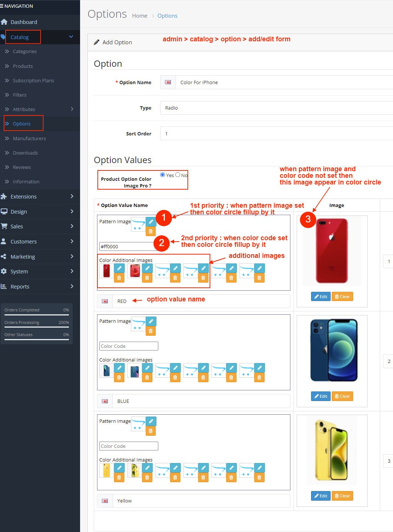Click the #ff0000 color code field
393x532 pixels.
(x=127, y=246)
